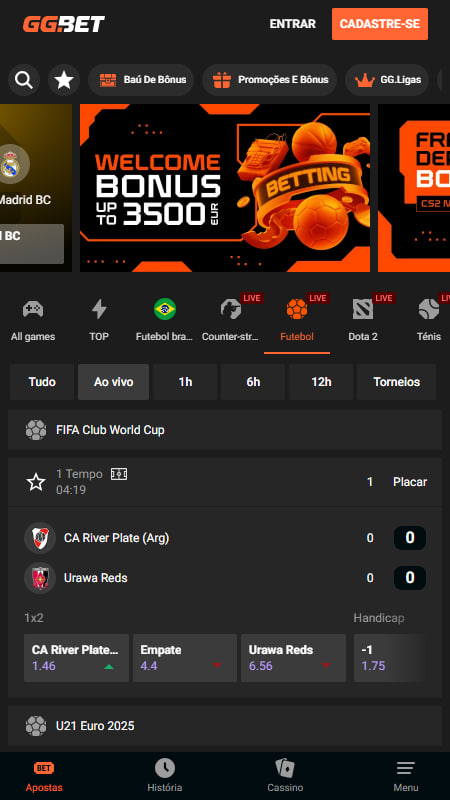Image resolution: width=450 pixels, height=800 pixels.
Task: Choose the Futebol brasileiro flag icon
Action: (x=165, y=309)
